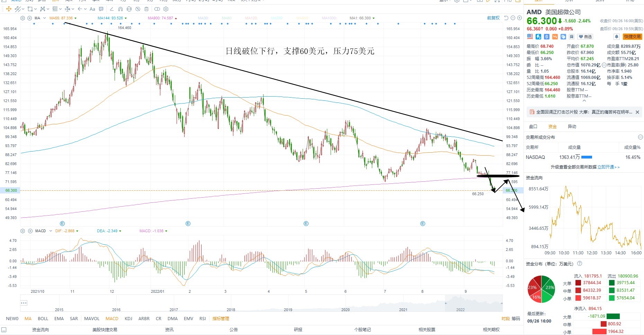This screenshot has width=644, height=335.
Task: Dismiss the news banner with X
Action: [637, 112]
